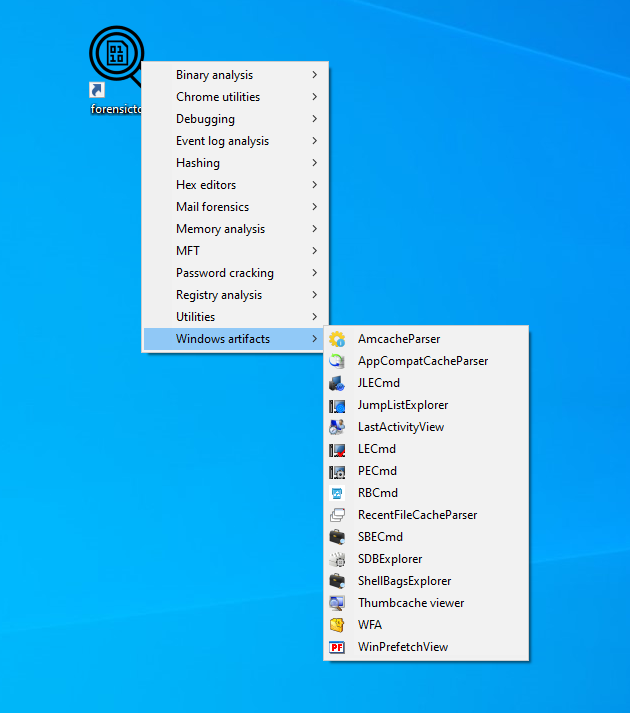Expand the Registry analysis submenu arrow

pos(315,295)
